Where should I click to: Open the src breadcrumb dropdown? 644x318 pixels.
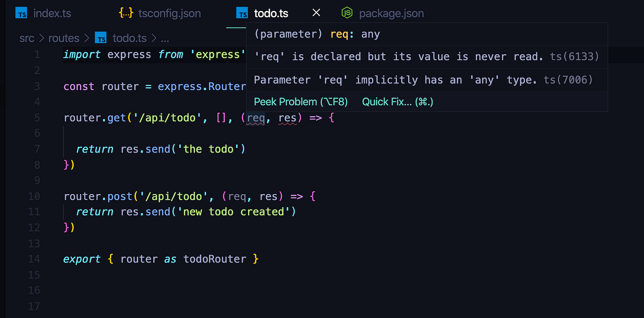pos(27,38)
